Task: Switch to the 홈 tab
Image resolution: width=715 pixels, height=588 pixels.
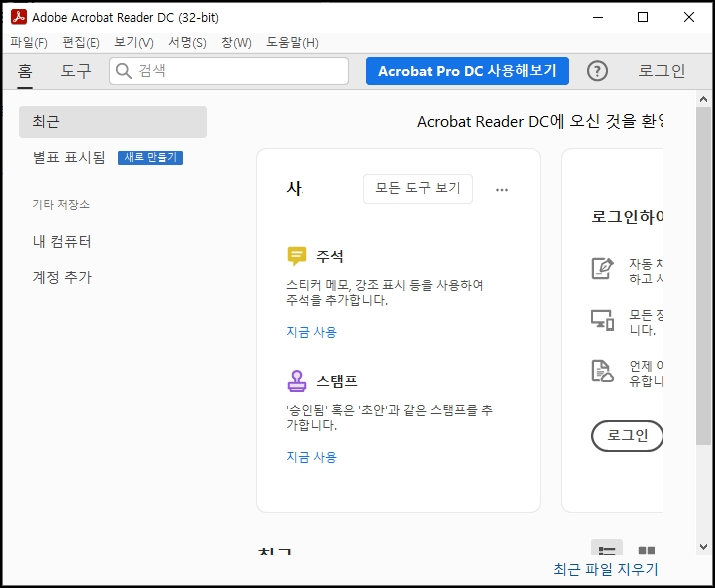Action: [25, 71]
